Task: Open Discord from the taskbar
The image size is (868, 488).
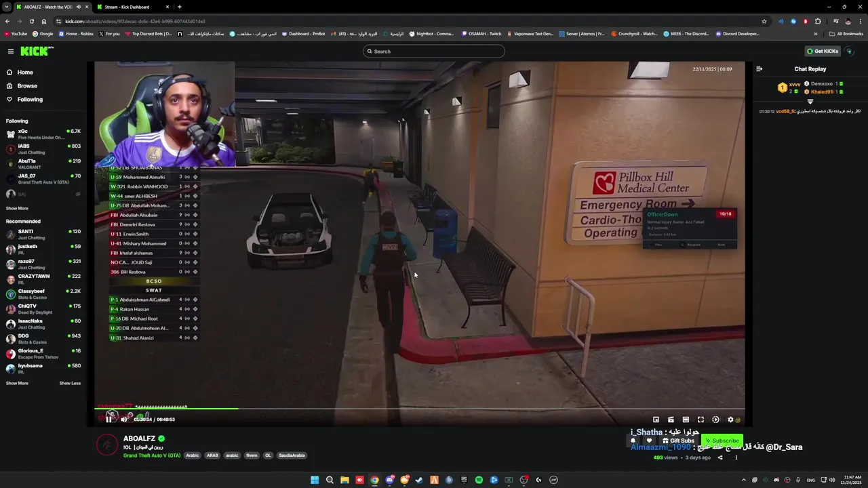Action: point(389,480)
